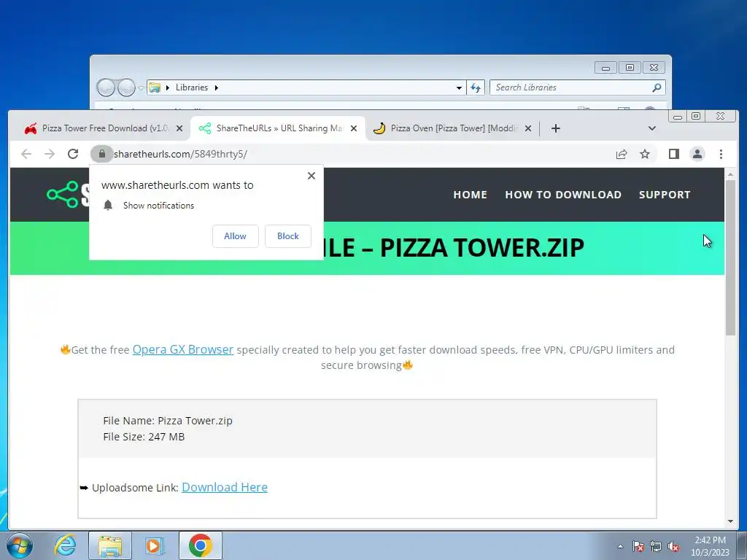The height and width of the screenshot is (560, 747).
Task: Close the Pizza Oven tab
Action: [528, 128]
